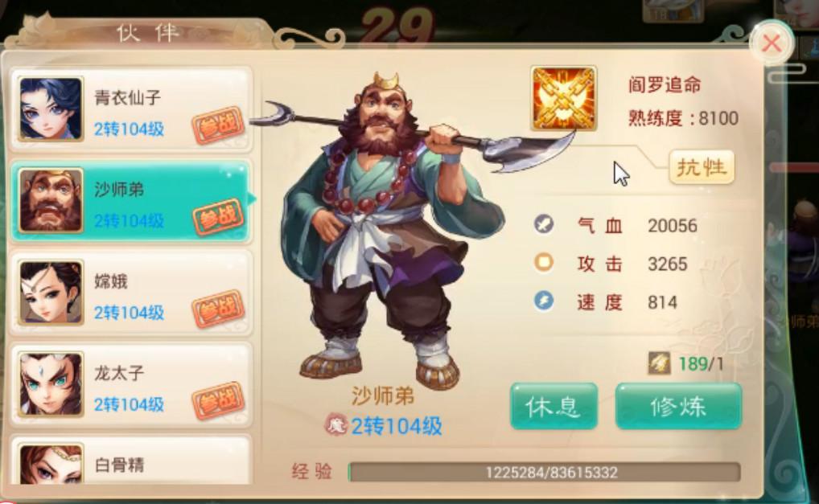Click the 休息 rest button
Viewport: 819px width, 504px height.
554,406
